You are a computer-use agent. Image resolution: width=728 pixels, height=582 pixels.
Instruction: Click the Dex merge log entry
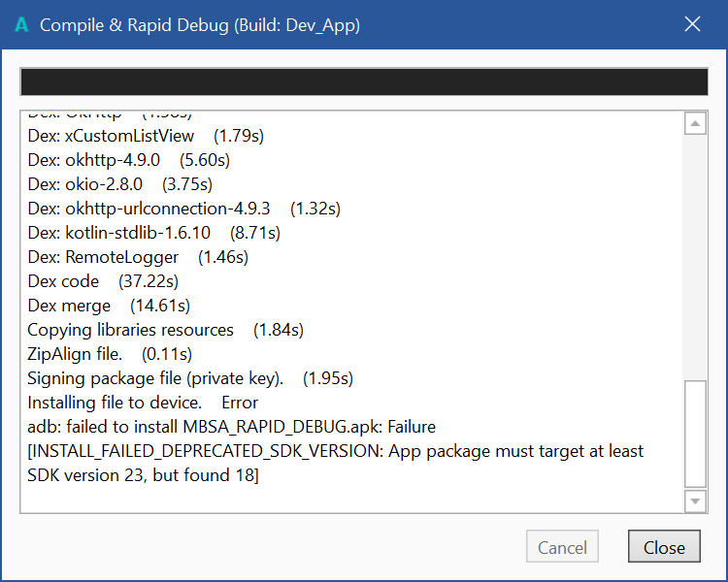tap(107, 306)
